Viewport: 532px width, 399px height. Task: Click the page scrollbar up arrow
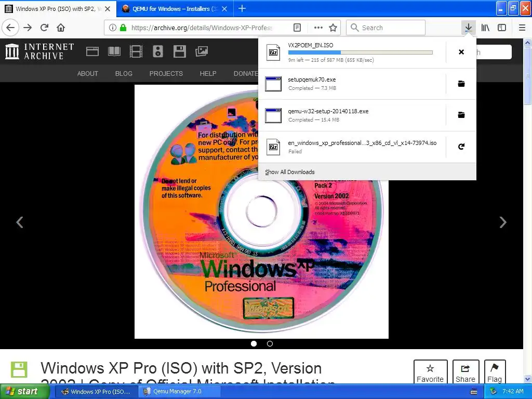(x=528, y=43)
